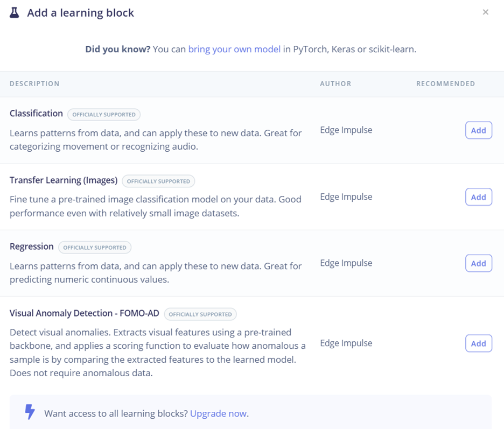Select the Transfer Learning (Images) title

(x=64, y=180)
